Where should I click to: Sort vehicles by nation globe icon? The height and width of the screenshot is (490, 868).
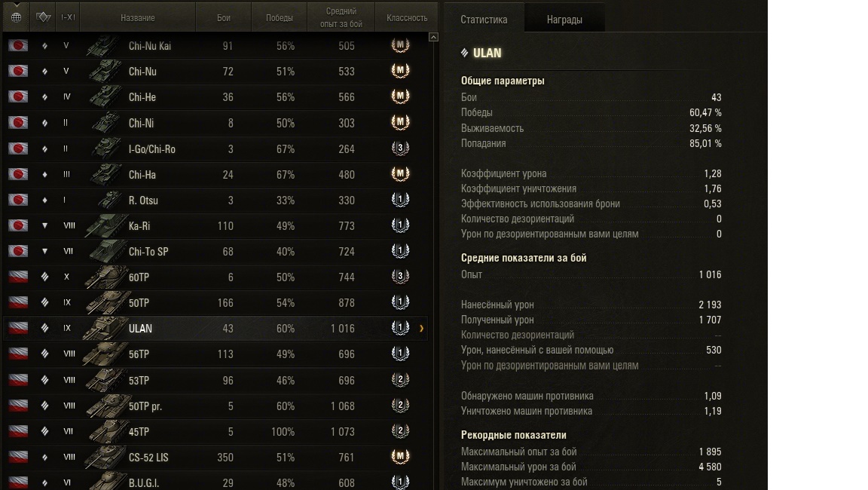[16, 17]
